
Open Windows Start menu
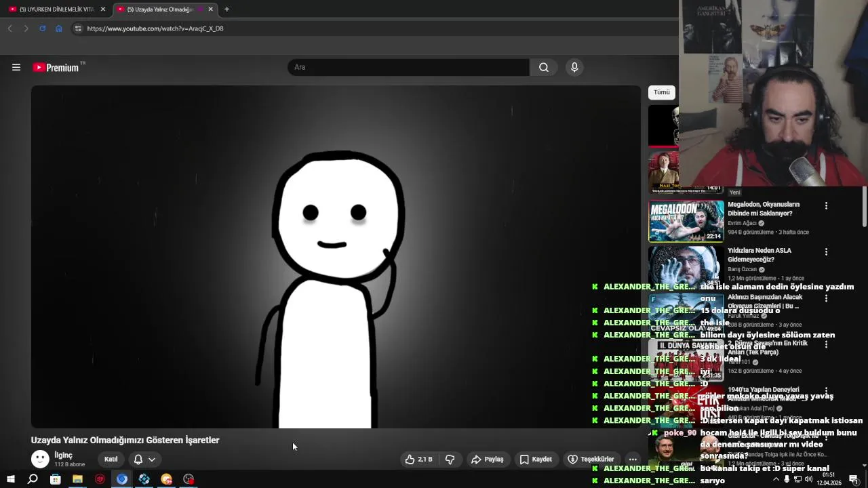(x=10, y=479)
